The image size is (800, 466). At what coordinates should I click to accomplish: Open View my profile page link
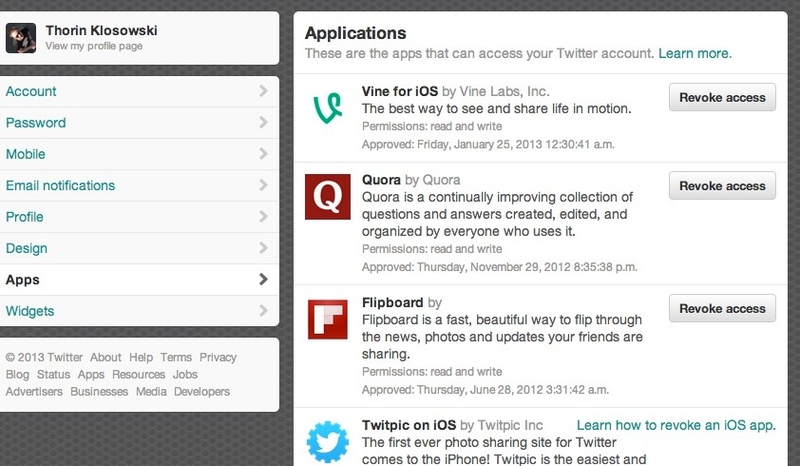pyautogui.click(x=94, y=46)
